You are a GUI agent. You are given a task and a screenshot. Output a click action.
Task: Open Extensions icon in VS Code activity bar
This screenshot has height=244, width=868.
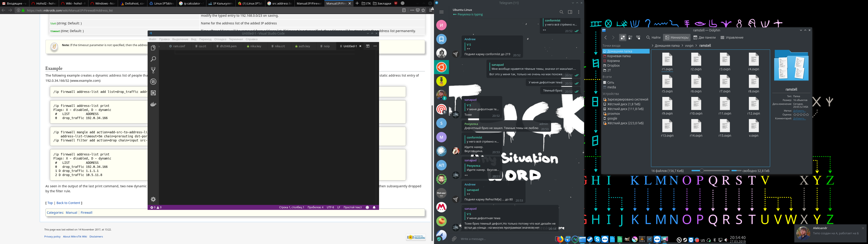[x=153, y=93]
